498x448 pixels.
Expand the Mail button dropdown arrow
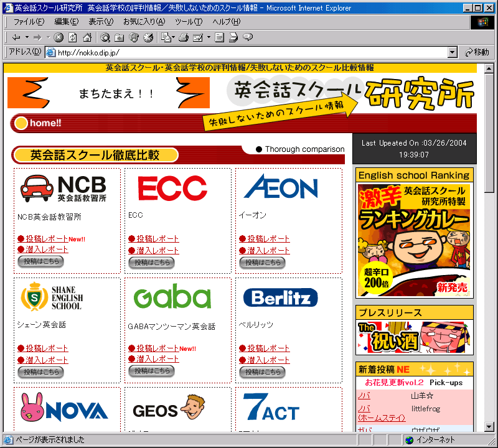[174, 37]
